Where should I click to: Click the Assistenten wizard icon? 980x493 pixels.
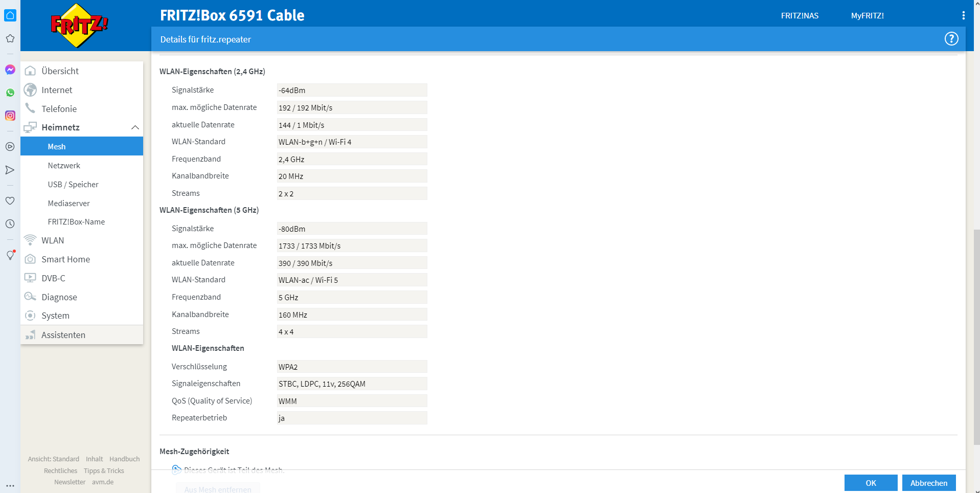(31, 334)
